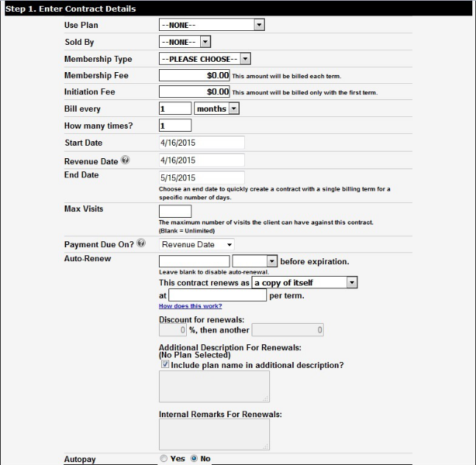The width and height of the screenshot is (476, 465).
Task: Click the renewal price per term field
Action: (218, 295)
